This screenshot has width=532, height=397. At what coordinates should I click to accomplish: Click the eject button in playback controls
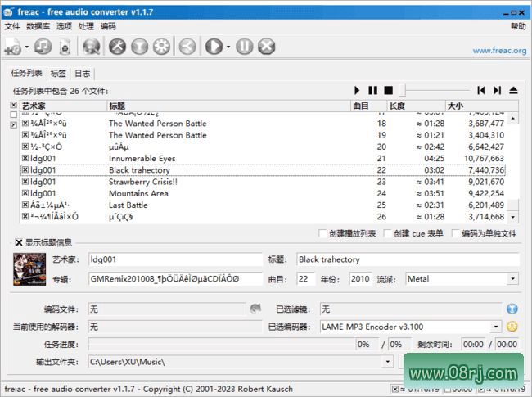[513, 90]
